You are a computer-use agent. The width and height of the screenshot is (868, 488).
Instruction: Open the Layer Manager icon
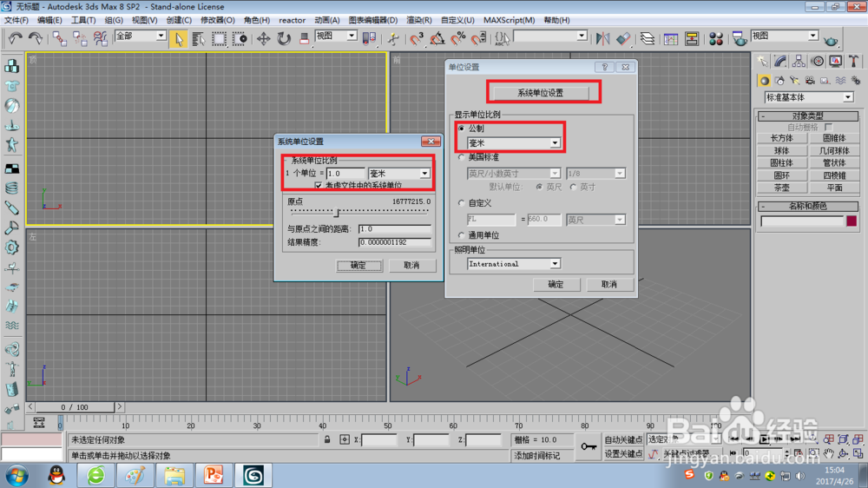(x=648, y=39)
